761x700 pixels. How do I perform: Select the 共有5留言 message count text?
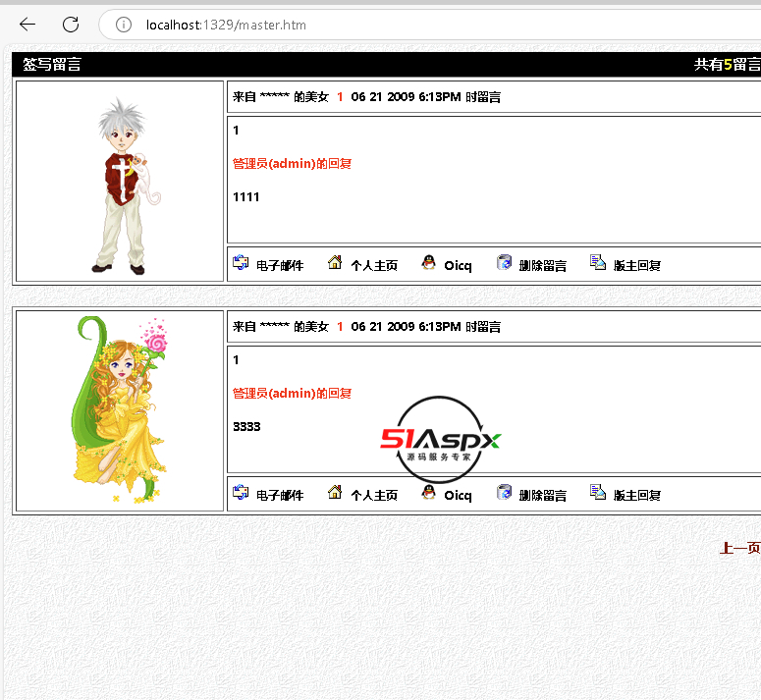pos(727,64)
